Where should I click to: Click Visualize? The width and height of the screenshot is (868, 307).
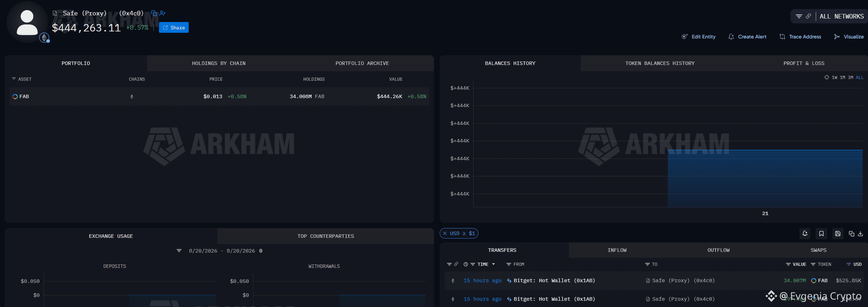click(x=849, y=37)
